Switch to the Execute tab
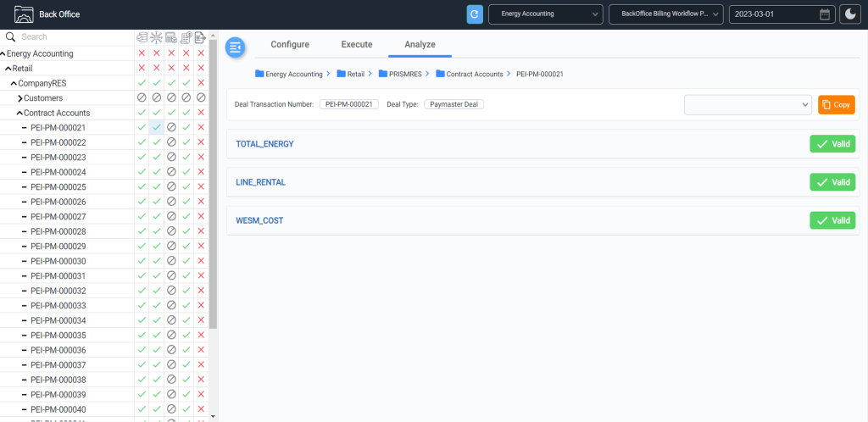Viewport: 868px width, 422px height. pyautogui.click(x=357, y=45)
